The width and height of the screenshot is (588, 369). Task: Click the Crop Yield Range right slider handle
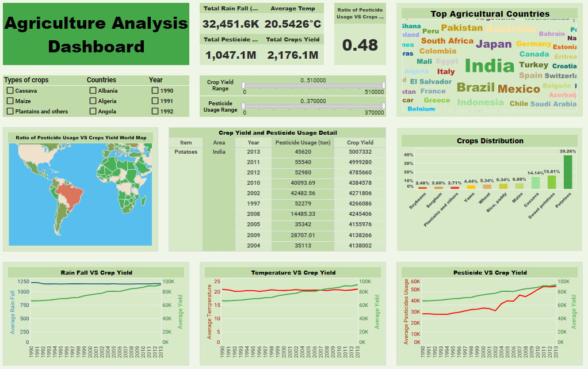[x=383, y=85]
